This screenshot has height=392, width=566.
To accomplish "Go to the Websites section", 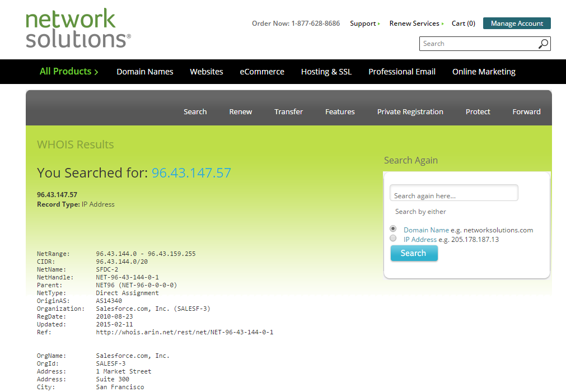I will coord(207,72).
